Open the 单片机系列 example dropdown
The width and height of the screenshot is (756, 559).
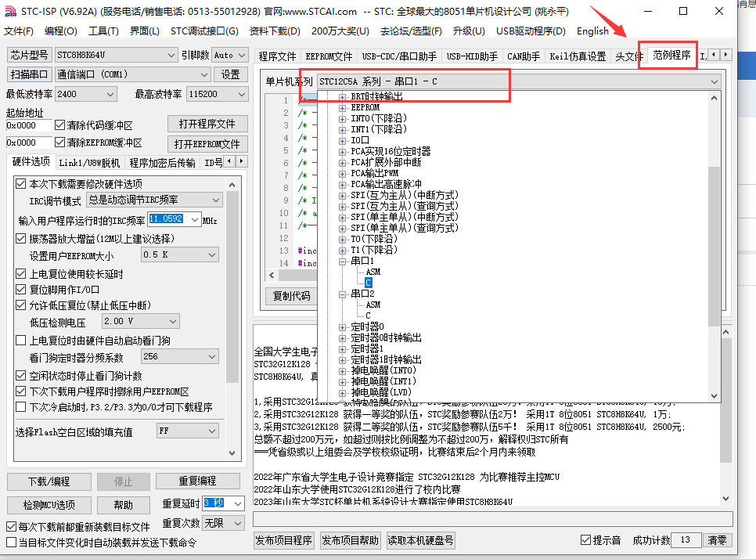715,82
